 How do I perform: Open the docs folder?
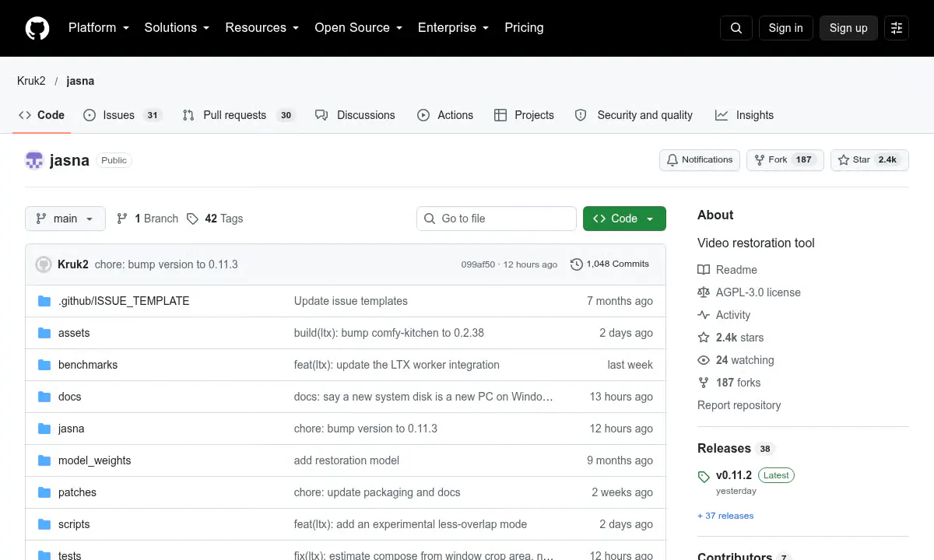click(70, 397)
